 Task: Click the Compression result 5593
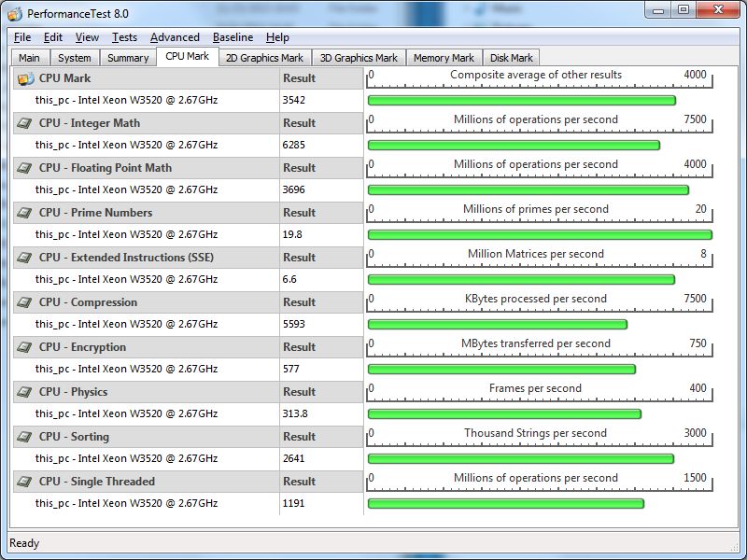(x=293, y=324)
